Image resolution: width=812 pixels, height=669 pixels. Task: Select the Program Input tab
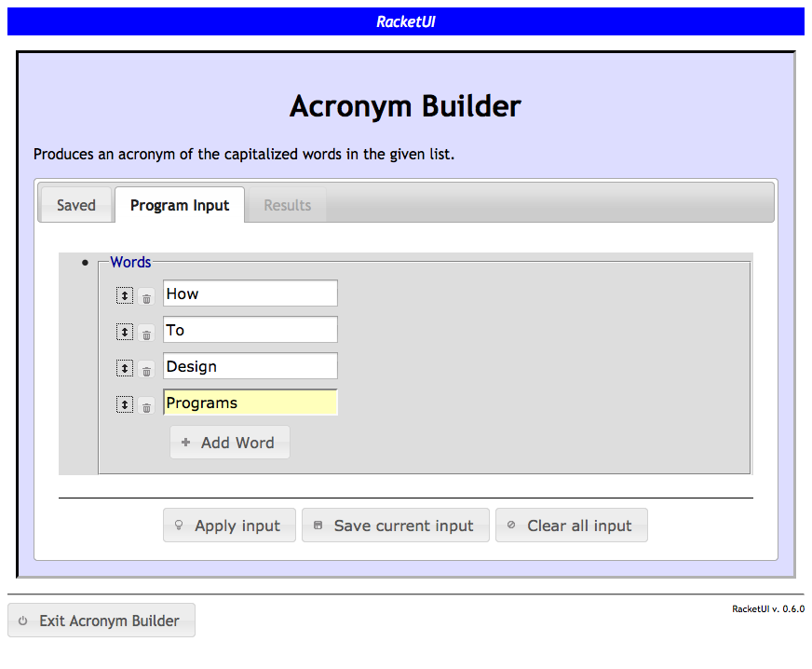point(180,205)
